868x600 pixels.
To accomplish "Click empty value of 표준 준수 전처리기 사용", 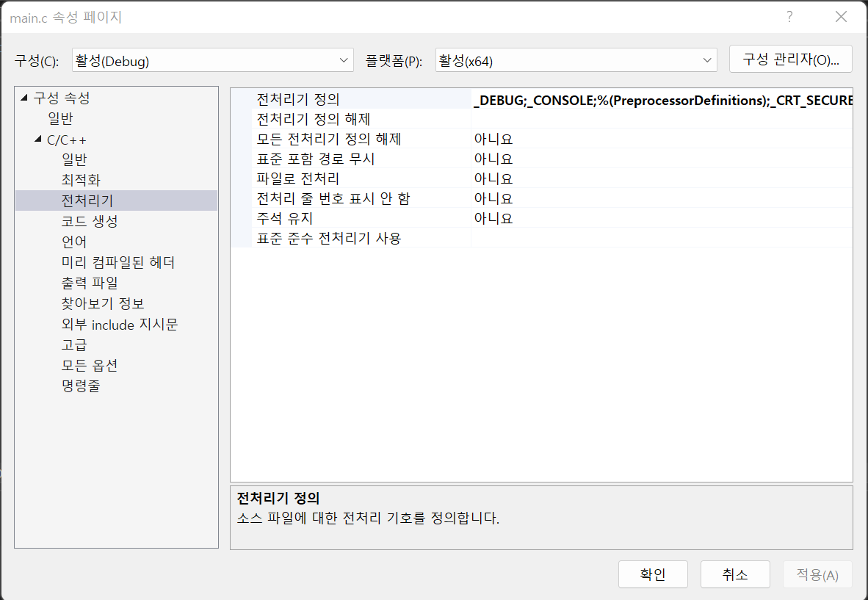I will pos(662,238).
